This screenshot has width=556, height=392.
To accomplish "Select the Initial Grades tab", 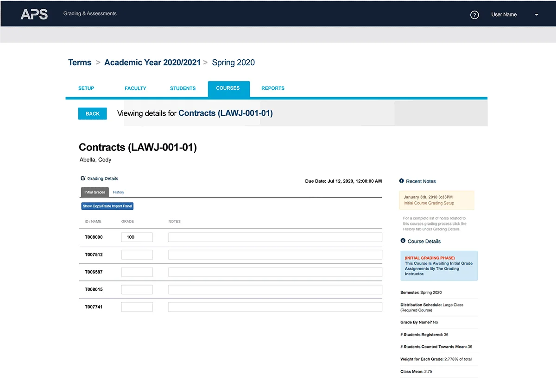I will pyautogui.click(x=95, y=192).
